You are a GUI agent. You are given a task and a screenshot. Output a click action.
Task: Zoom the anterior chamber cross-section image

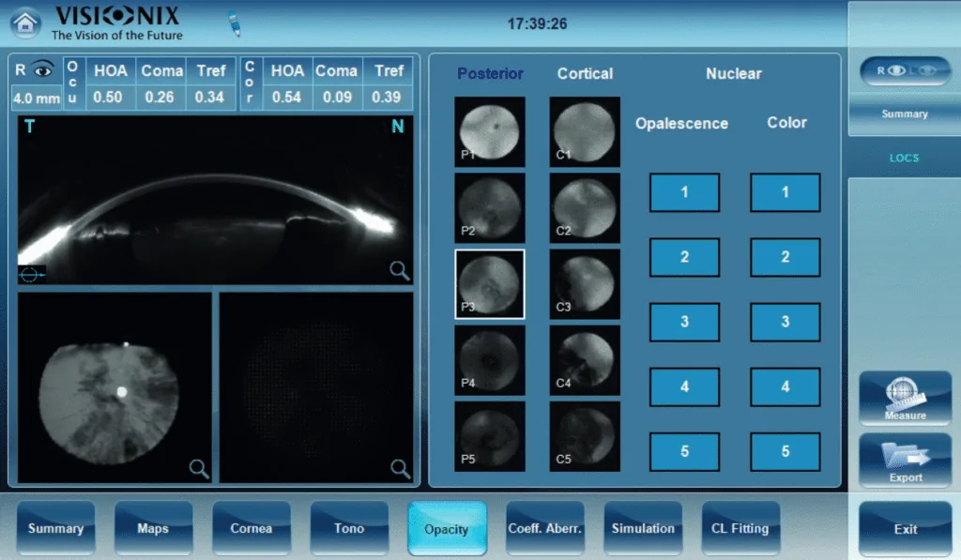click(x=400, y=272)
